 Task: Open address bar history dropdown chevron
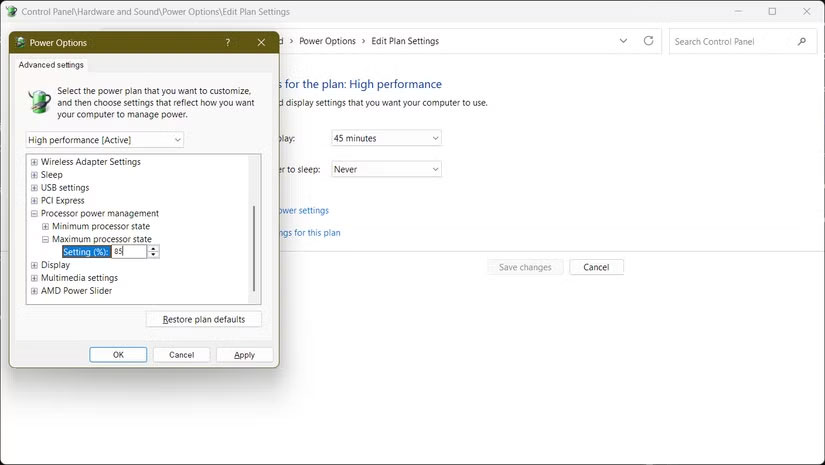point(624,41)
